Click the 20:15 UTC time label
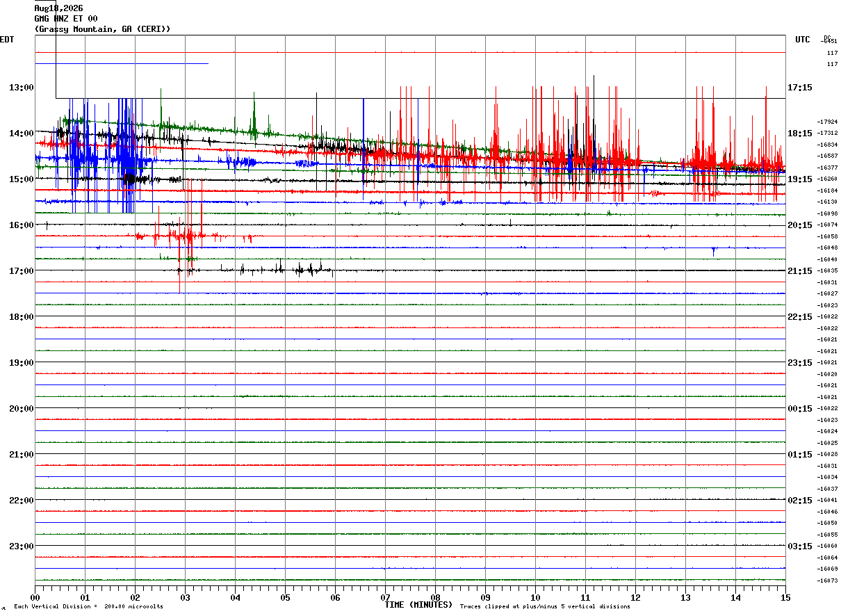The height and width of the screenshot is (616, 841). click(x=799, y=225)
